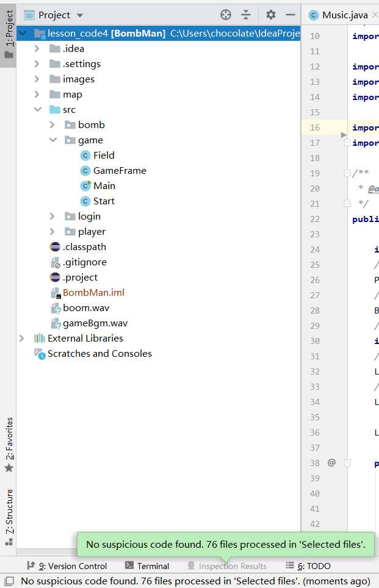Collapse all nodes in Project panel
Screen dimensions: 379x588
point(246,15)
